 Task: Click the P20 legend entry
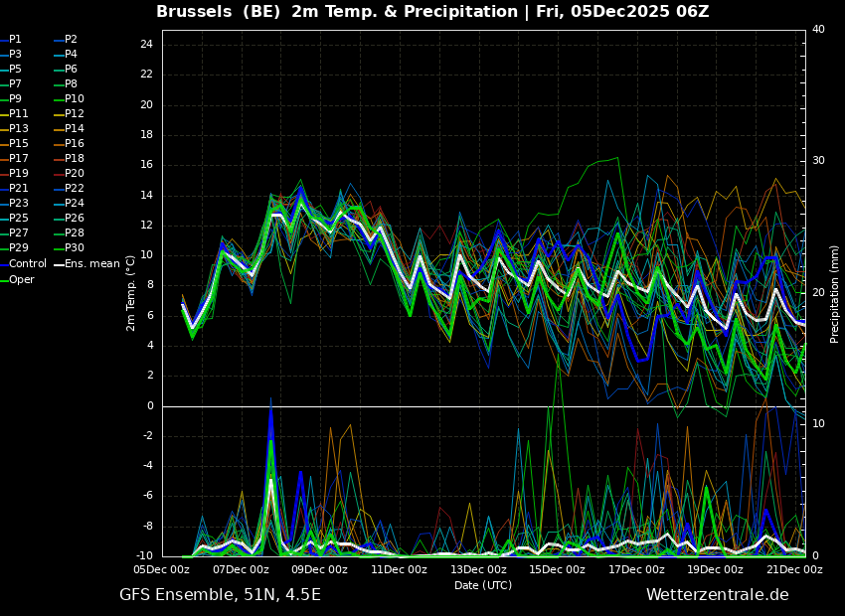(71, 174)
